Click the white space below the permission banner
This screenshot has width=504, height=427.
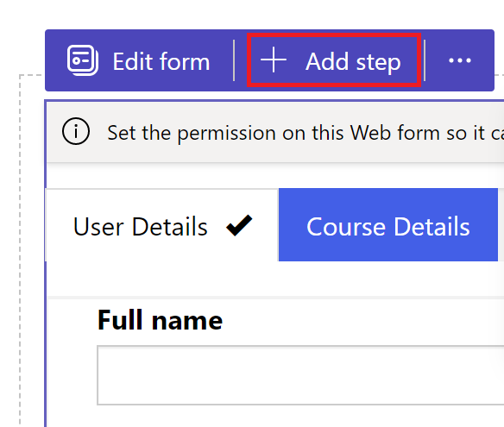pyautogui.click(x=275, y=175)
